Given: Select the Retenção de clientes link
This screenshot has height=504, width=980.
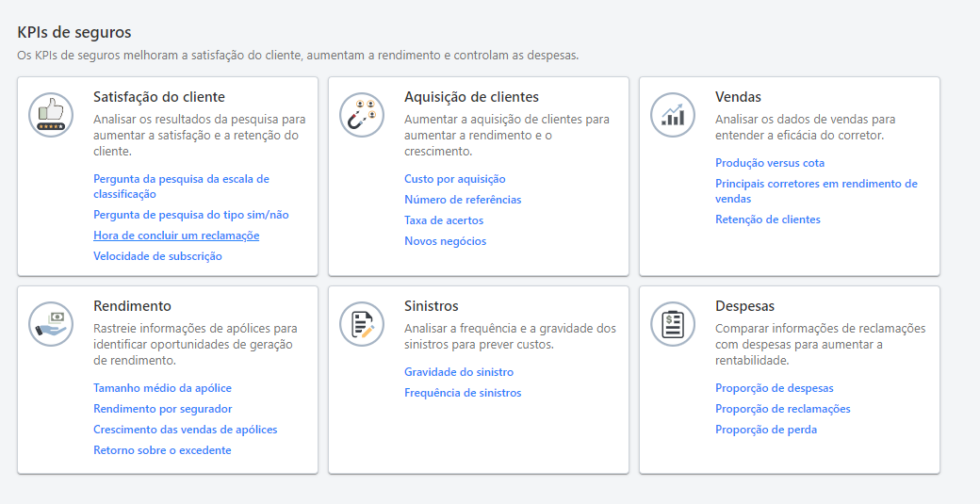Looking at the screenshot, I should click(767, 219).
